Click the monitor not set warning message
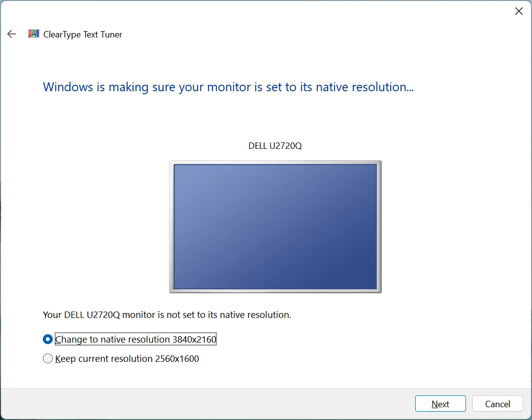The width and height of the screenshot is (532, 420). [x=166, y=315]
